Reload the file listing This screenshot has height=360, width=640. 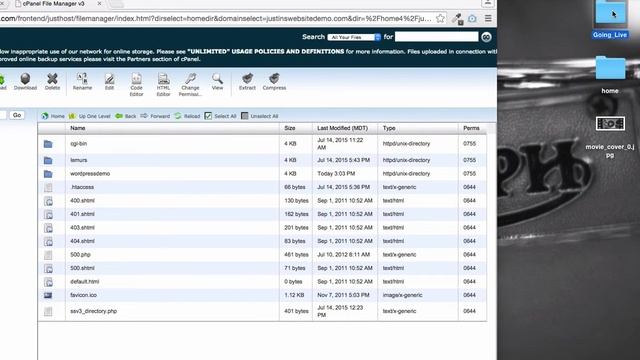pos(187,116)
